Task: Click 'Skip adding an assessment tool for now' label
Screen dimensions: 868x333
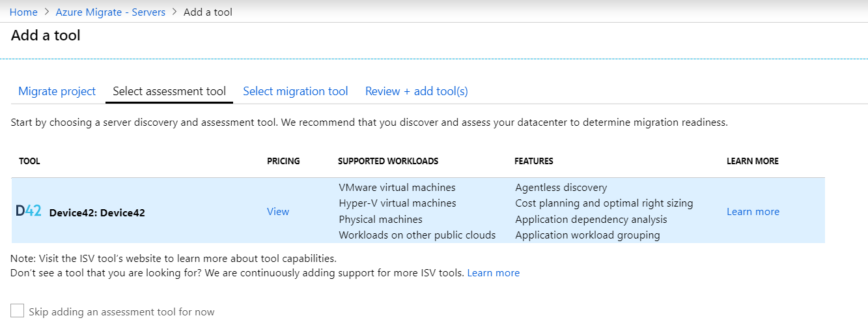Action: pos(122,311)
